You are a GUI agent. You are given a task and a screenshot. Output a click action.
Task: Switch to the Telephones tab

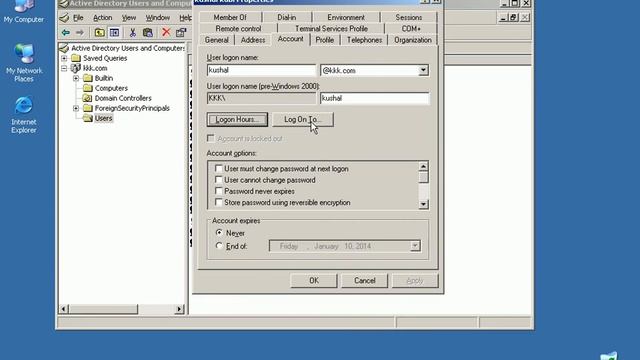point(364,40)
